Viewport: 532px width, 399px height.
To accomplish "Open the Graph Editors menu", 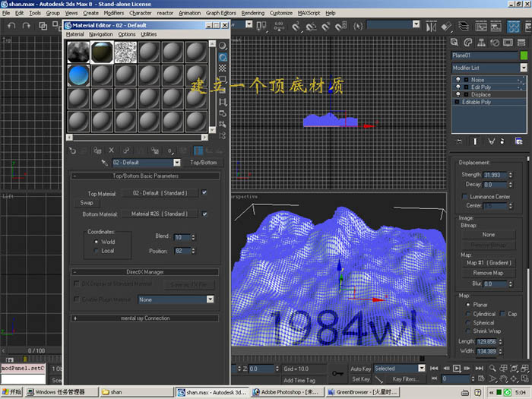I will click(221, 13).
